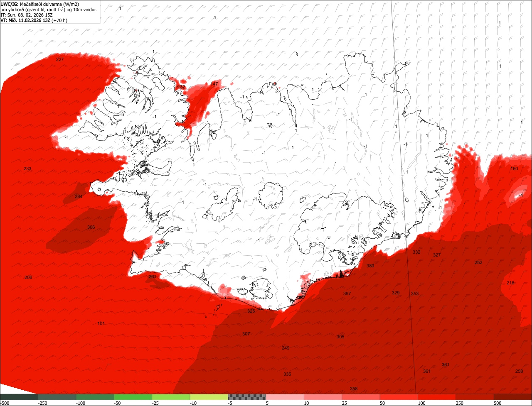Screen dimensions: 532x406
Task: Click the checkered swatch between -5 and 5
Action: pos(247,397)
